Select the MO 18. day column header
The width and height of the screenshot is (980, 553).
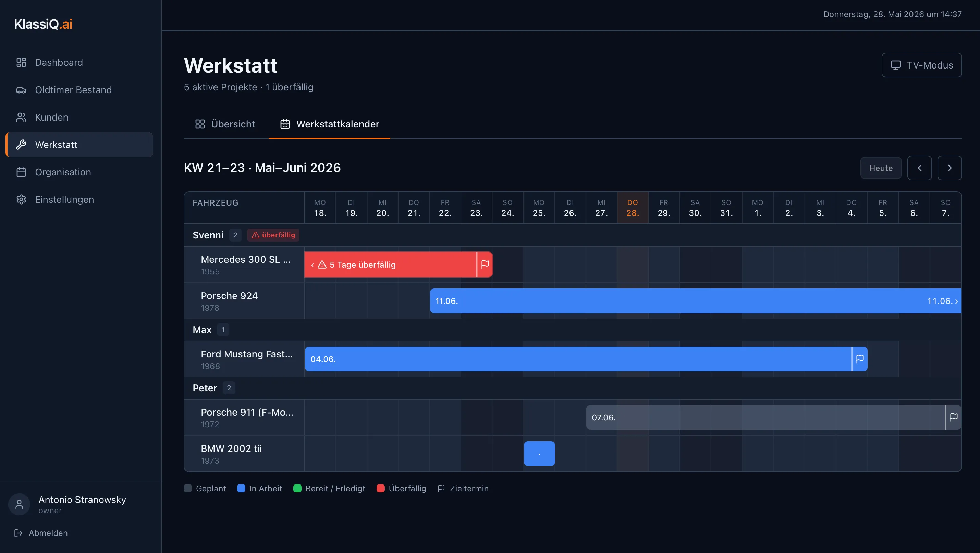pos(320,208)
